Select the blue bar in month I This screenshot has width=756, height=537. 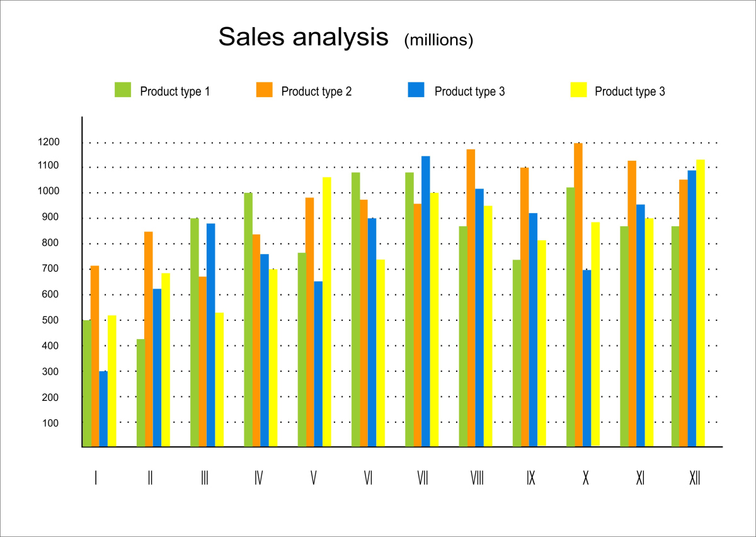pos(103,409)
